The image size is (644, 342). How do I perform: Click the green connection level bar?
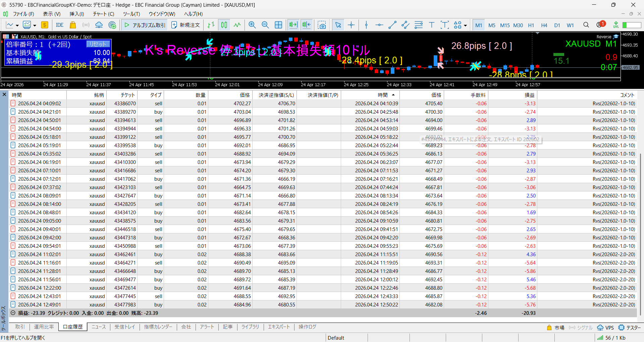632,25
